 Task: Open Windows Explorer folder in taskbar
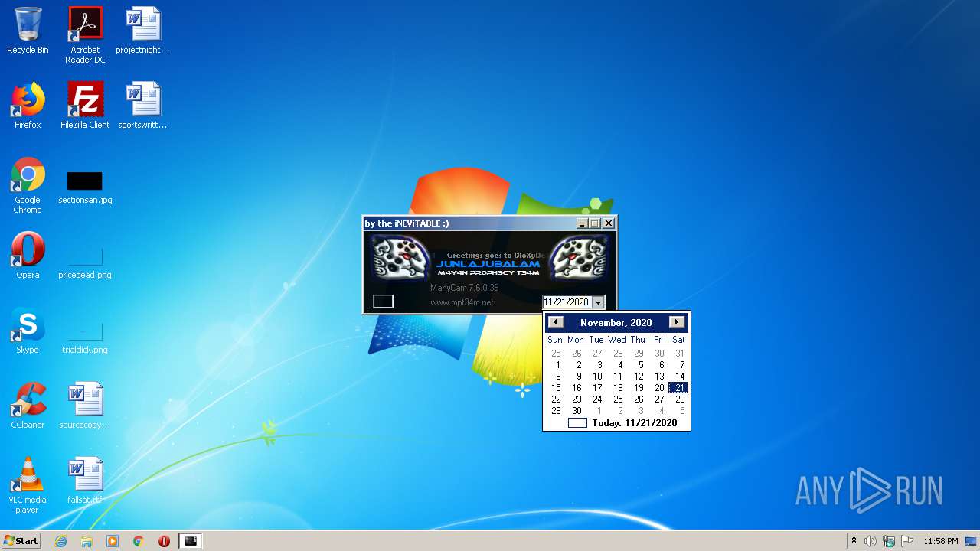click(87, 541)
